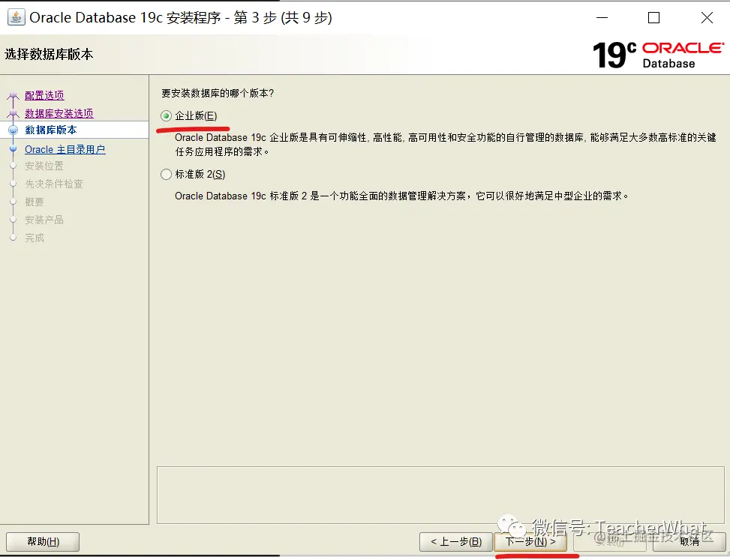Click the 数据库安装选项 step marker icon
The height and width of the screenshot is (560, 730).
pyautogui.click(x=13, y=113)
